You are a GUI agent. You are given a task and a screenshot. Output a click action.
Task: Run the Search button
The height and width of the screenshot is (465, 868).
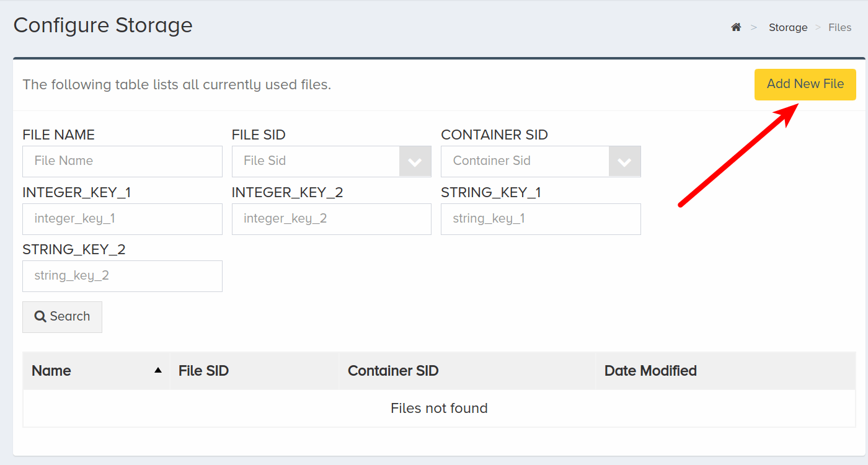(62, 317)
